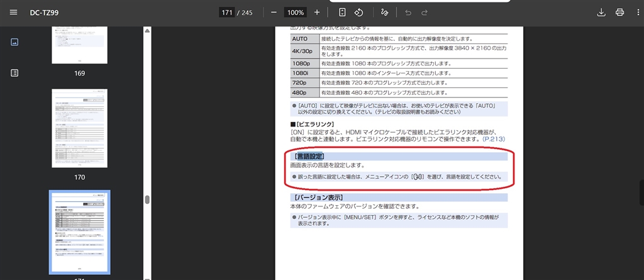Open the more actions three-dot menu

637,13
